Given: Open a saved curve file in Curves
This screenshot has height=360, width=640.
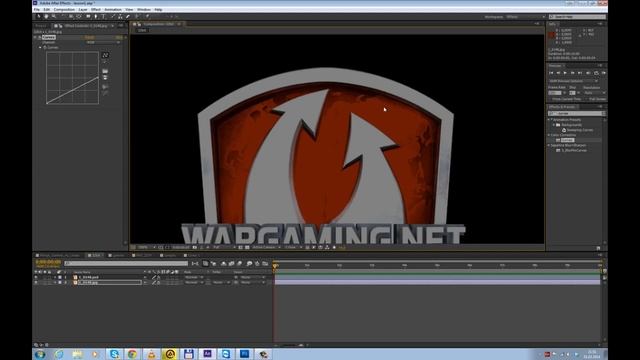Looking at the screenshot, I should pyautogui.click(x=105, y=71).
